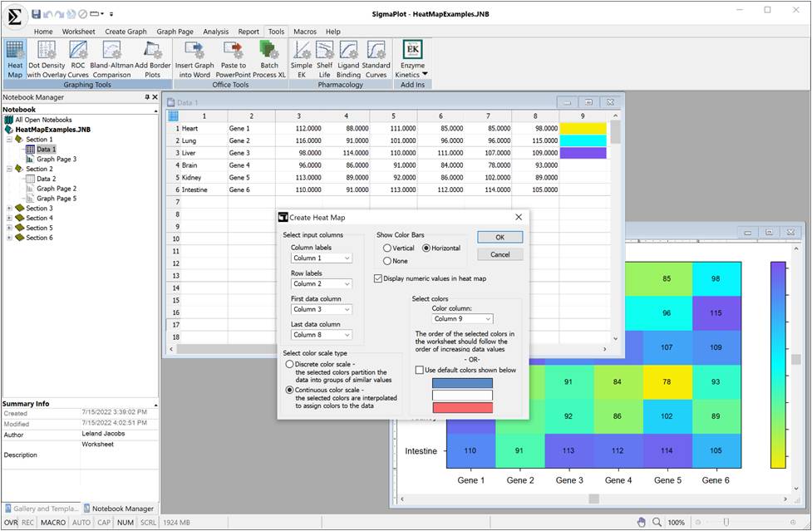Select the Vertical color bars option
This screenshot has width=812, height=531.
pos(387,248)
